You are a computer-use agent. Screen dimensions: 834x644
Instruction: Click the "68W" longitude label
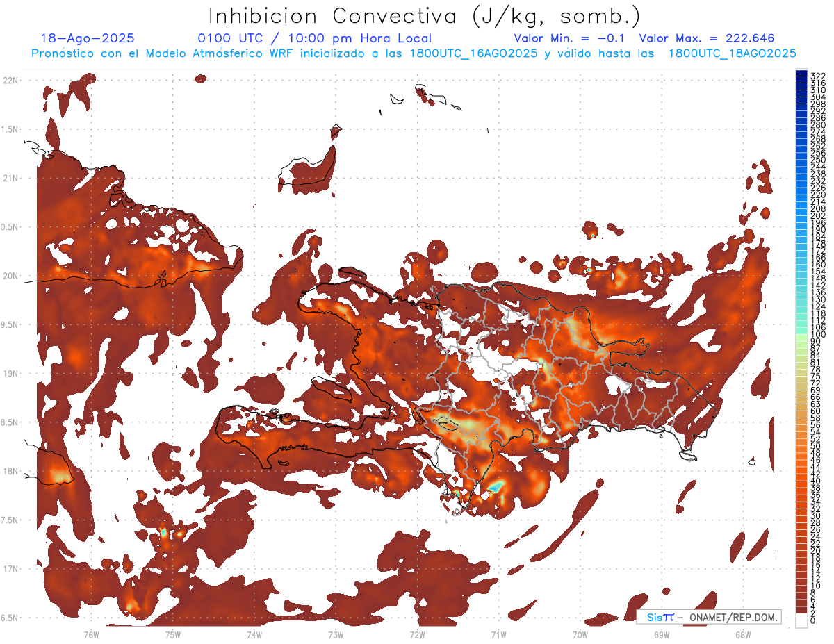pos(743,634)
